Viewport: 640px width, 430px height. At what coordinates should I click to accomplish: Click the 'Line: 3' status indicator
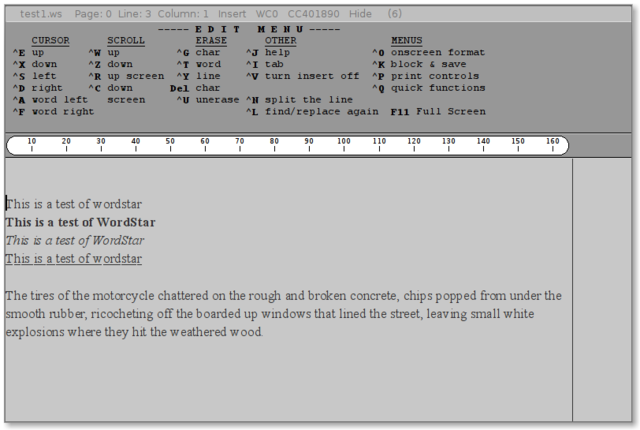(x=134, y=14)
